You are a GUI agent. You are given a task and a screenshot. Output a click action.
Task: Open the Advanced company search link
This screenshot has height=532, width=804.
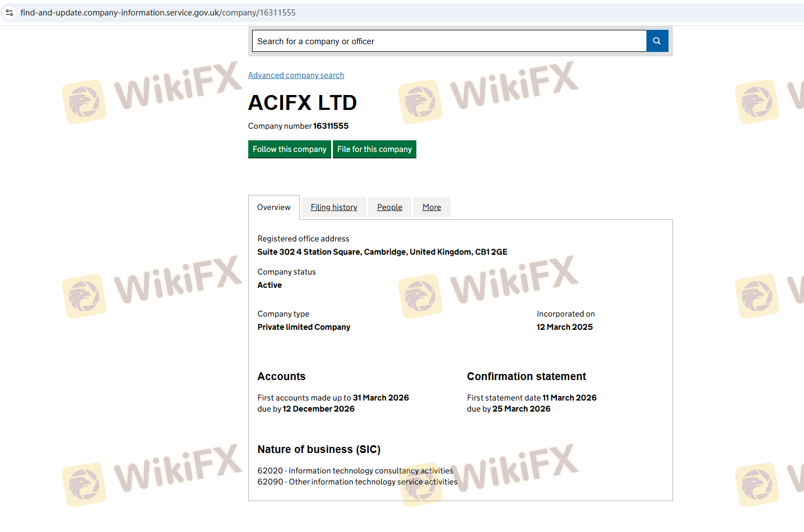pyautogui.click(x=296, y=75)
